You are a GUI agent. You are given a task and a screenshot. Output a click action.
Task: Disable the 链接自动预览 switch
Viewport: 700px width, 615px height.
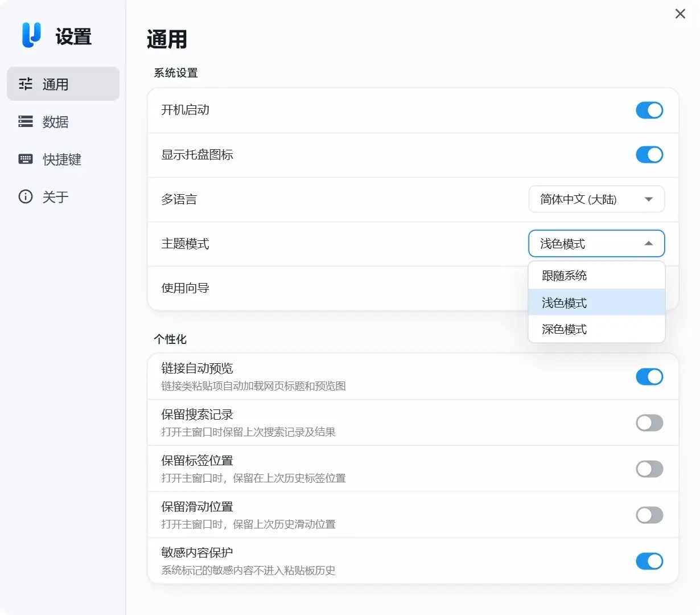(649, 376)
